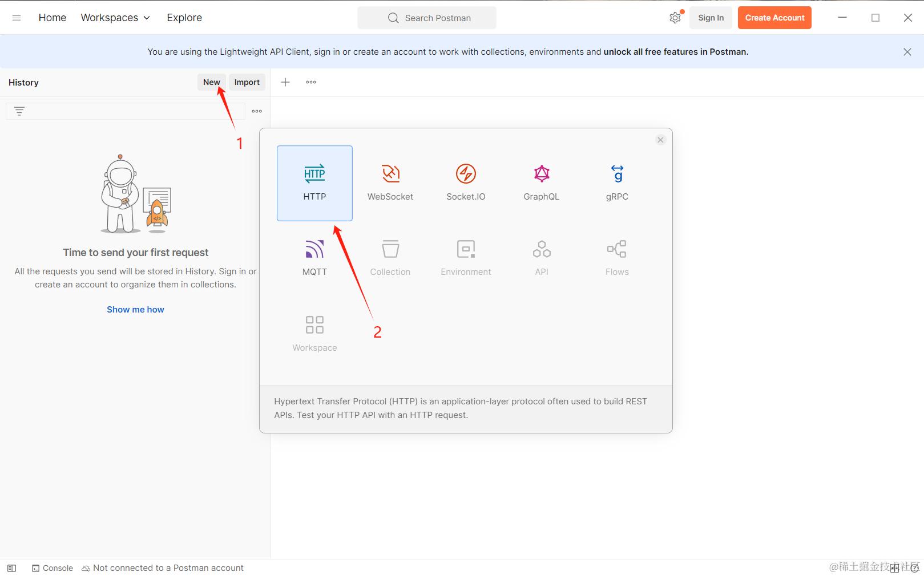Open the Console in status bar
This screenshot has width=924, height=576.
pyautogui.click(x=53, y=568)
